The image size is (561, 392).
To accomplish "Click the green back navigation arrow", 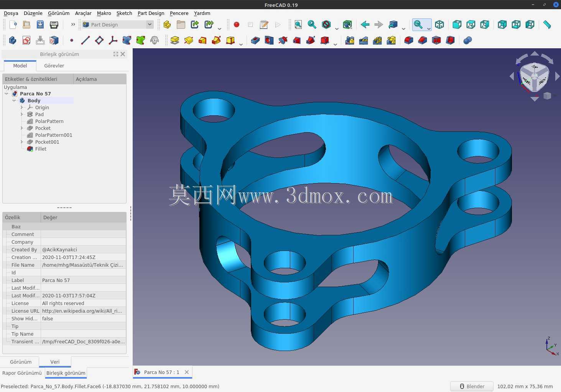I will point(365,25).
